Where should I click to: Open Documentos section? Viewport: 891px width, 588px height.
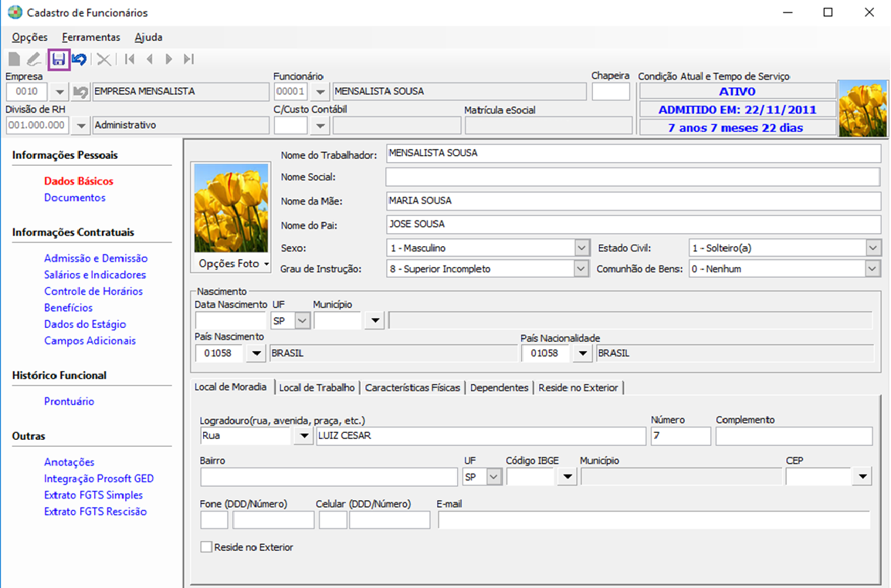point(75,198)
